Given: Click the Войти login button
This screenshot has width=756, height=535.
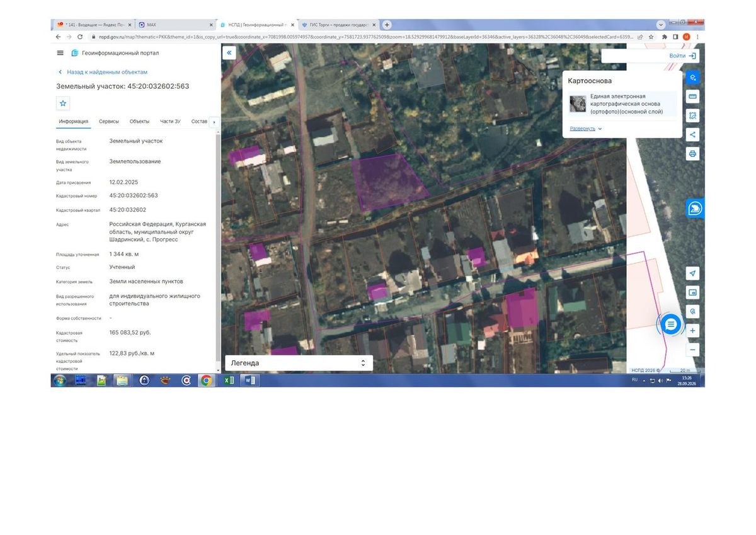Looking at the screenshot, I should click(683, 55).
